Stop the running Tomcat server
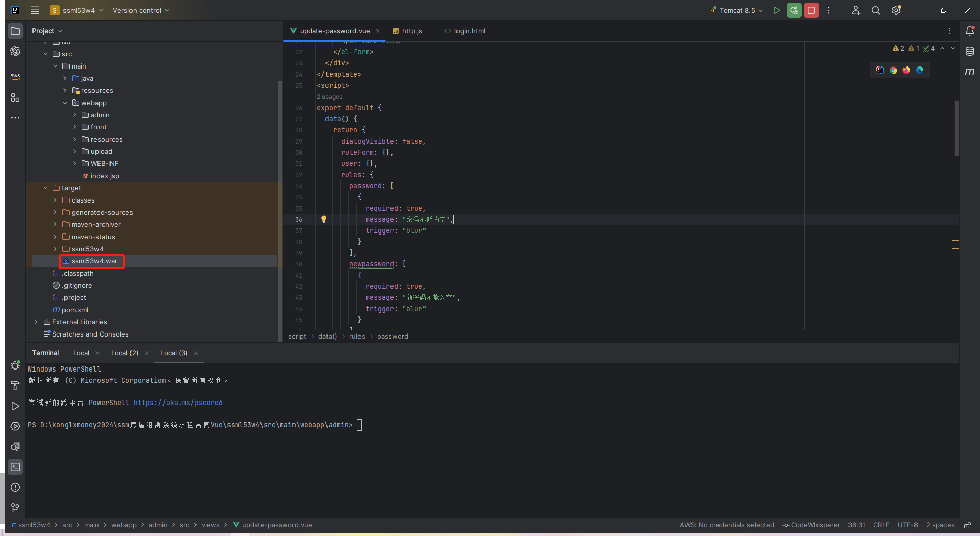The width and height of the screenshot is (980, 536). [811, 10]
